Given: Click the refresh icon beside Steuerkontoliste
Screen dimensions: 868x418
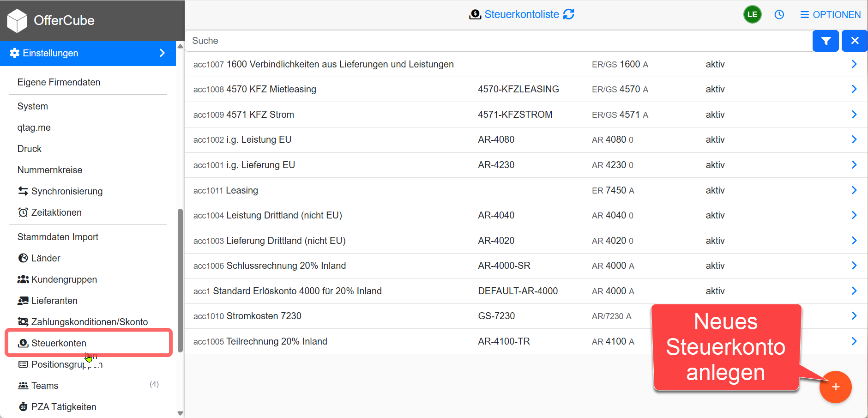Looking at the screenshot, I should (x=569, y=14).
